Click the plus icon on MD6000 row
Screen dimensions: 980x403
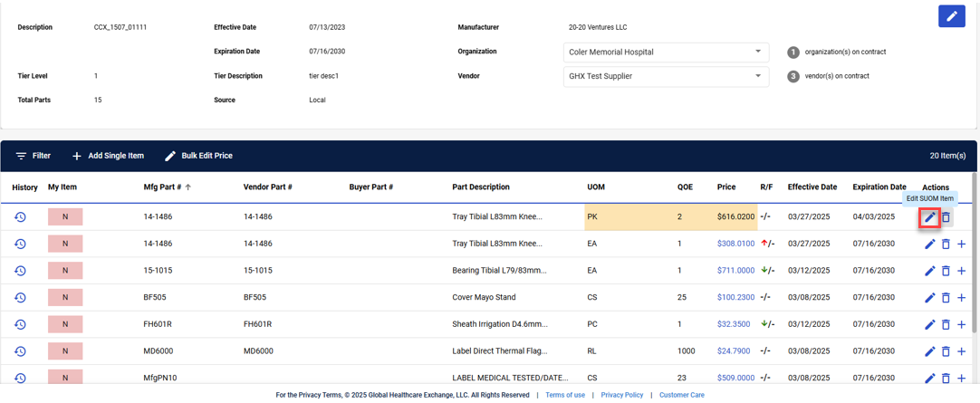[962, 351]
